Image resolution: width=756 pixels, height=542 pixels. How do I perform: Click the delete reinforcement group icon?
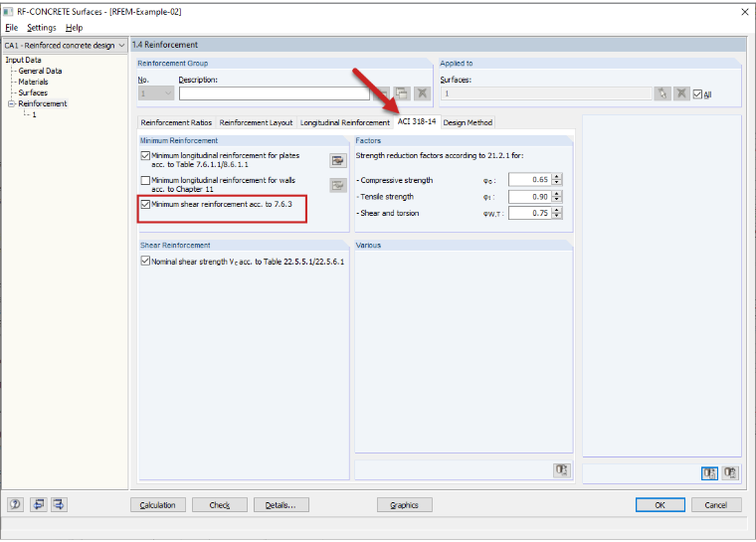click(x=422, y=93)
